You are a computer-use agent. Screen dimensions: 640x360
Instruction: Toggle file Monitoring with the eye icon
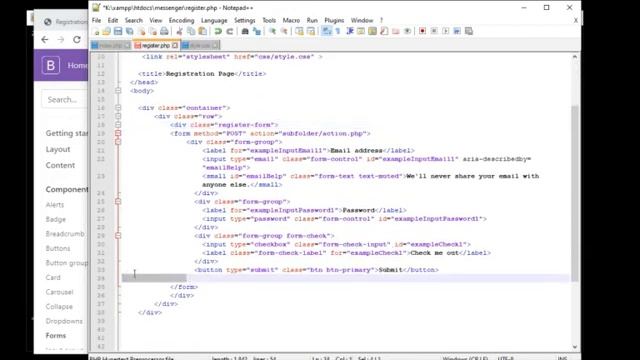point(407,31)
